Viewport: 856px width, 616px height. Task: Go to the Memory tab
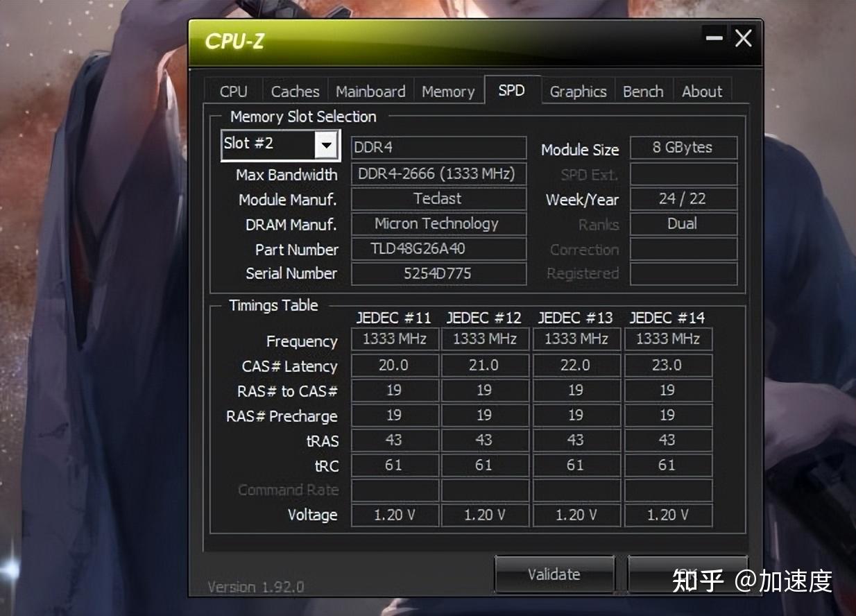(448, 92)
